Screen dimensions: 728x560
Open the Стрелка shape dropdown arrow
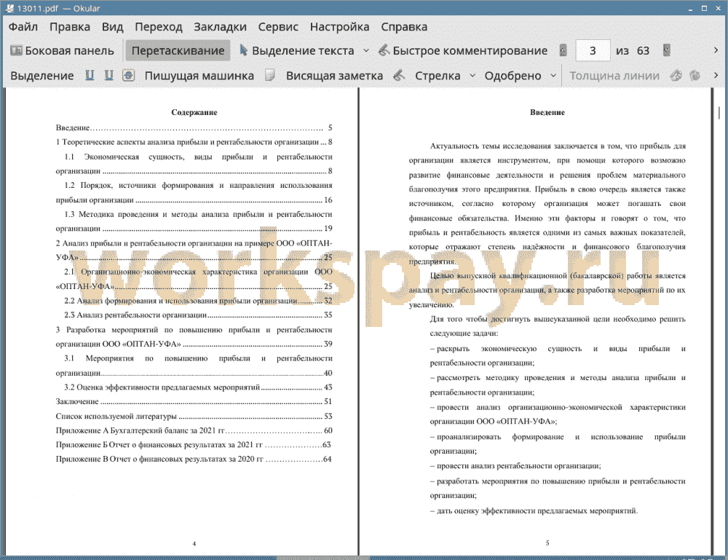pyautogui.click(x=472, y=76)
